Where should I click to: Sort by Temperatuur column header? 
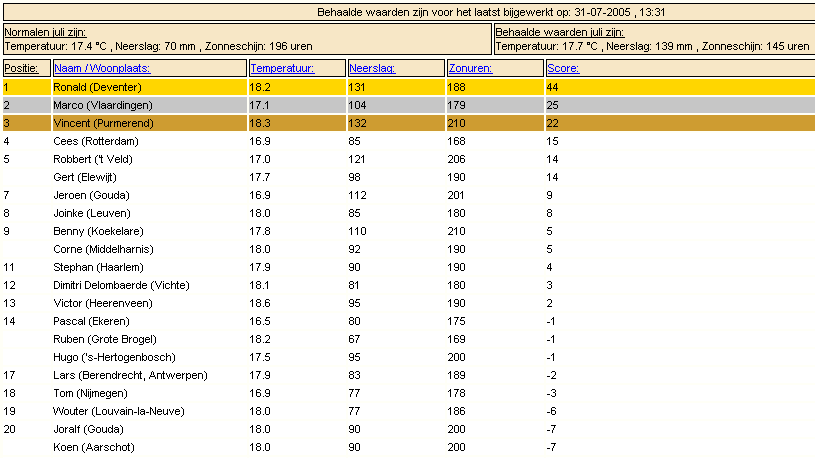click(282, 68)
